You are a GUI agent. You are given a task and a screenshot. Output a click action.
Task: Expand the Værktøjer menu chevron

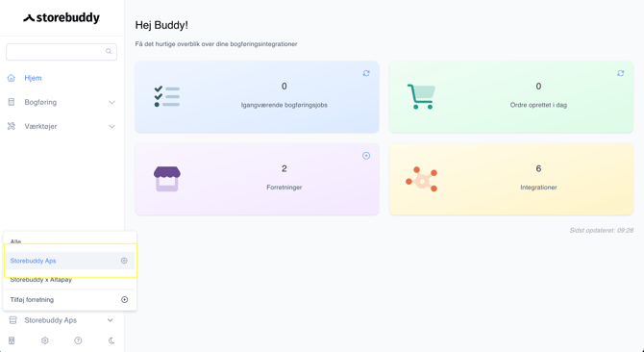coord(111,127)
